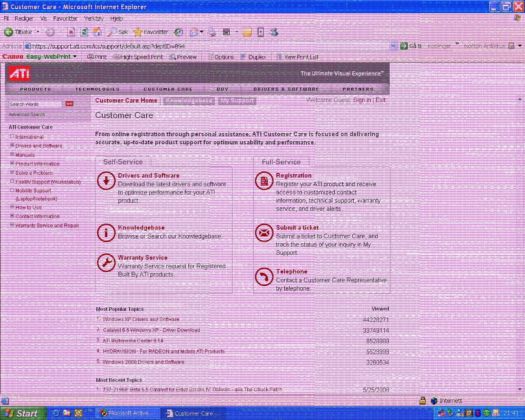Click the Search Words input field
525x420 pixels.
[36, 104]
